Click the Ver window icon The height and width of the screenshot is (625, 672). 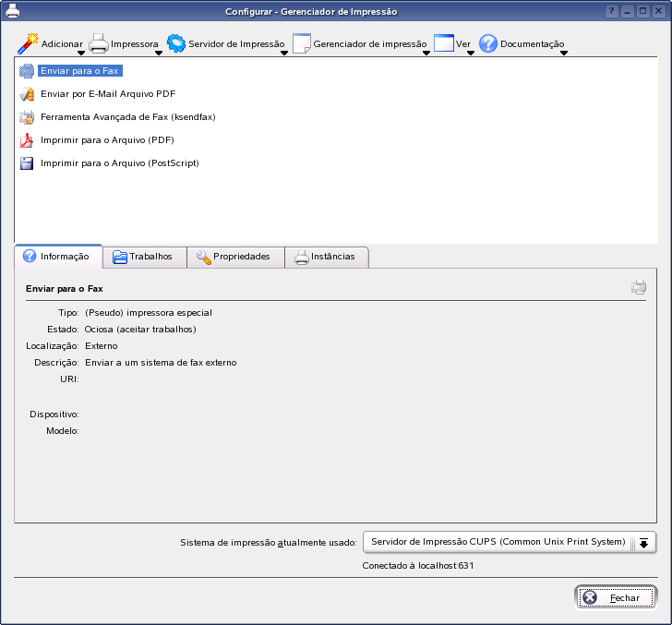coord(444,43)
